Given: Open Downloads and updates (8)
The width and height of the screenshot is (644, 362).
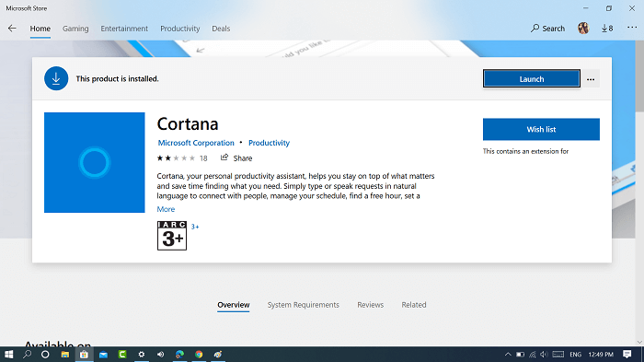Looking at the screenshot, I should tap(607, 29).
